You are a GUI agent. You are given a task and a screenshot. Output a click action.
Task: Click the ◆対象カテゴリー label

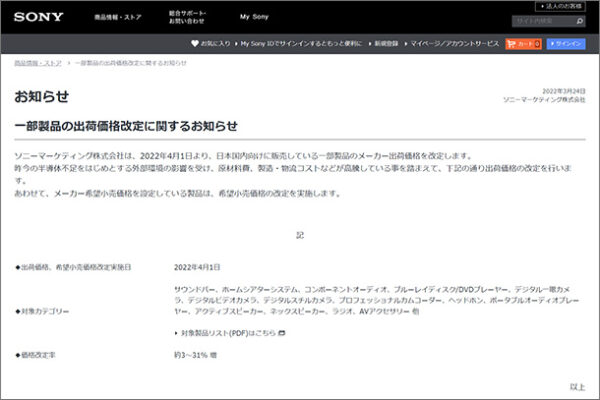click(x=42, y=311)
